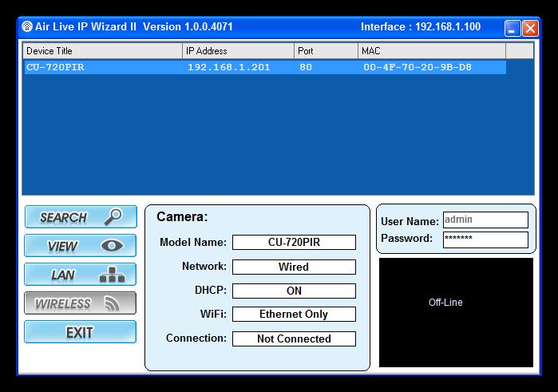
Task: Click the Port column header
Action: (x=326, y=51)
